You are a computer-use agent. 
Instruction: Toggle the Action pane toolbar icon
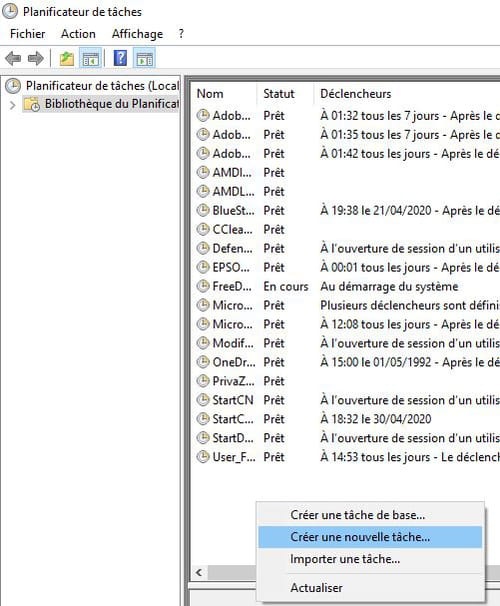coord(145,59)
